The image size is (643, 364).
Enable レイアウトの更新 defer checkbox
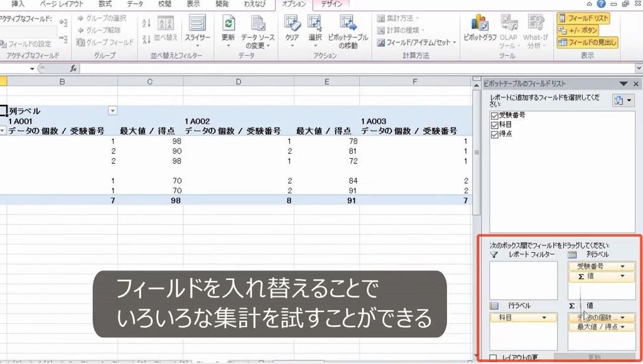coord(494,358)
